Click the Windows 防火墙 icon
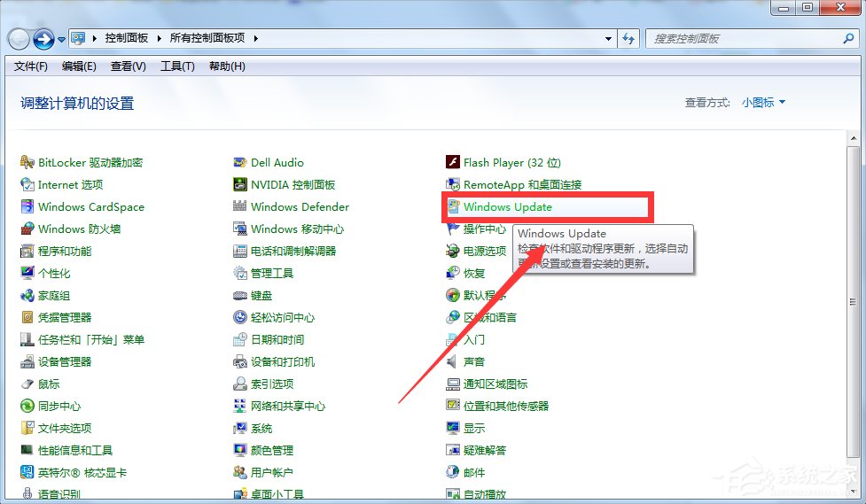The height and width of the screenshot is (504, 866). click(27, 229)
